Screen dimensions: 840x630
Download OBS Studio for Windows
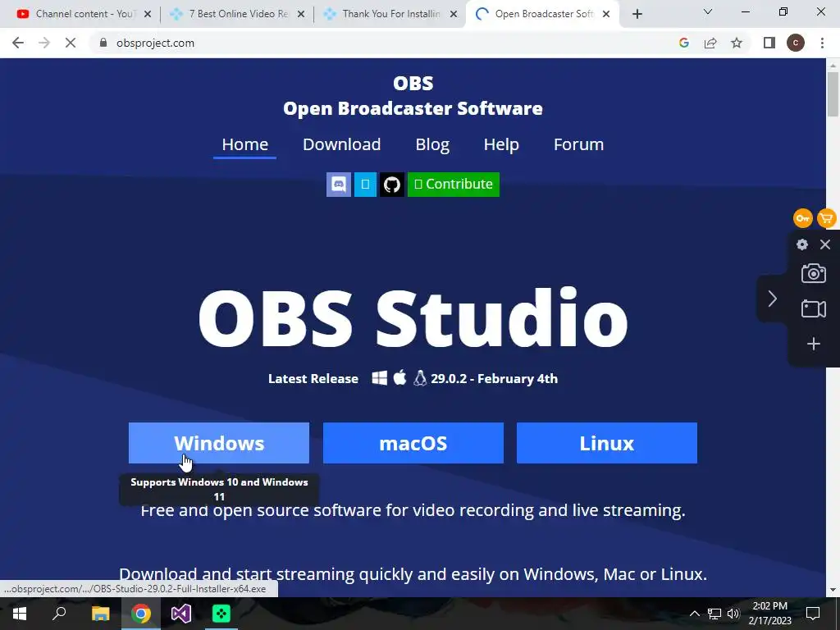click(218, 443)
